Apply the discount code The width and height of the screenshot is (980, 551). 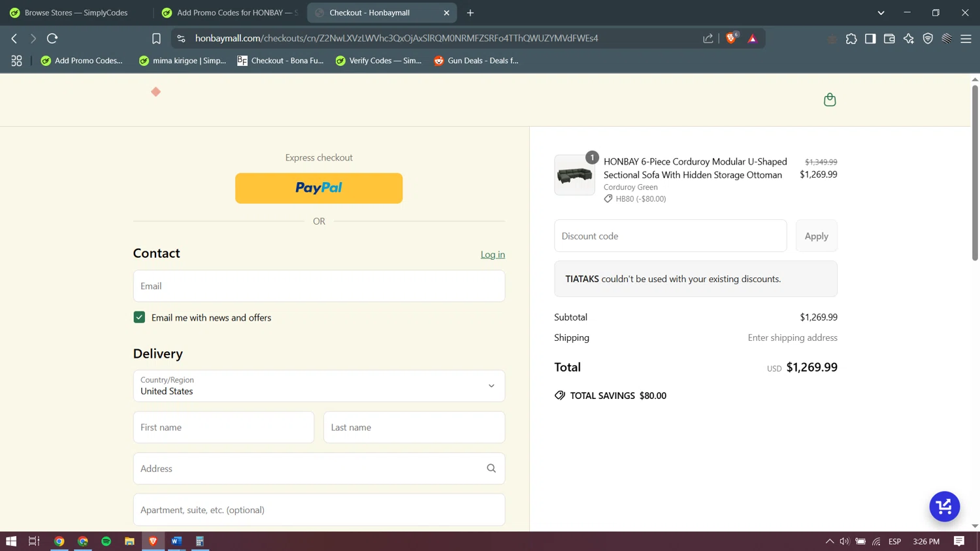click(x=816, y=236)
